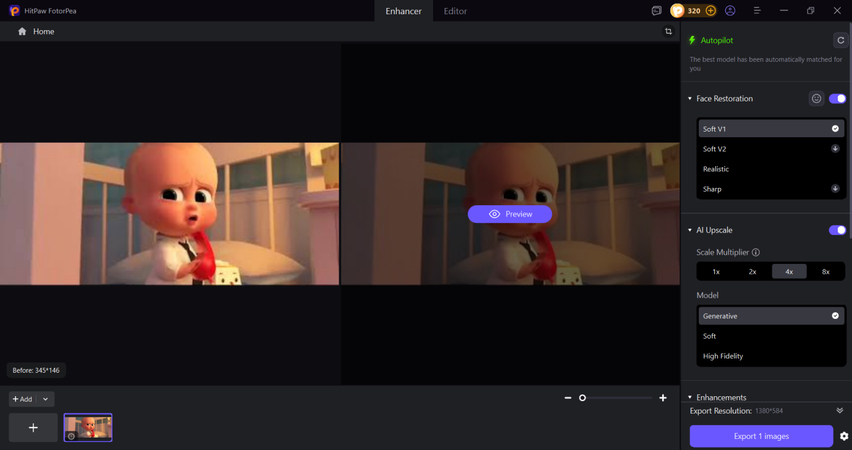Turn off the AI Upscale toggle
The height and width of the screenshot is (450, 852).
coord(837,230)
